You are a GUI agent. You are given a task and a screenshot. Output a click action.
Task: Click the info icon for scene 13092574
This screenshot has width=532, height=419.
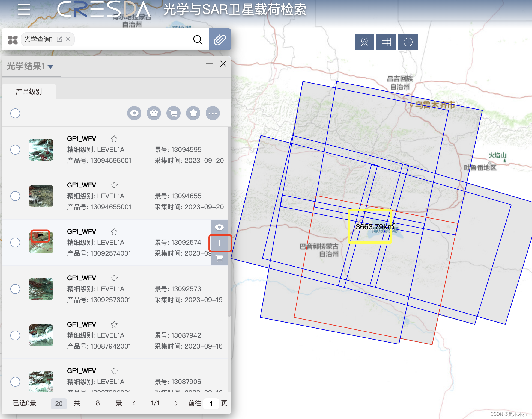[219, 243]
